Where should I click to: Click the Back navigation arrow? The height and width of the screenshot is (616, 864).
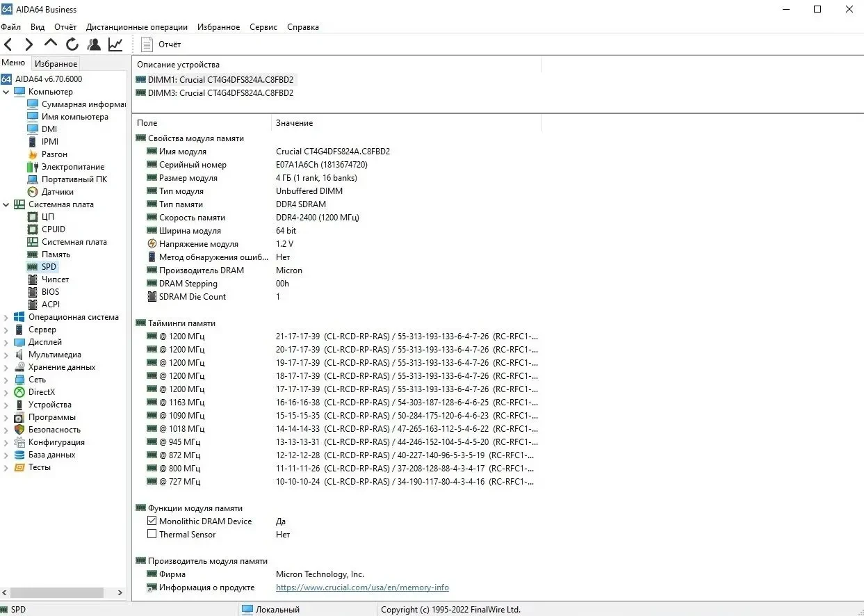click(x=8, y=44)
